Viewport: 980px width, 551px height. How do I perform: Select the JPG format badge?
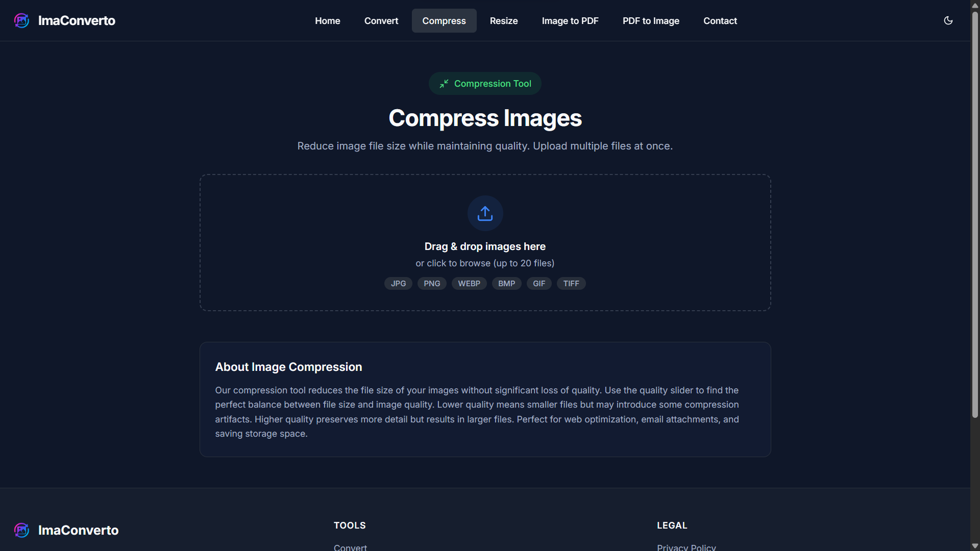pos(398,283)
